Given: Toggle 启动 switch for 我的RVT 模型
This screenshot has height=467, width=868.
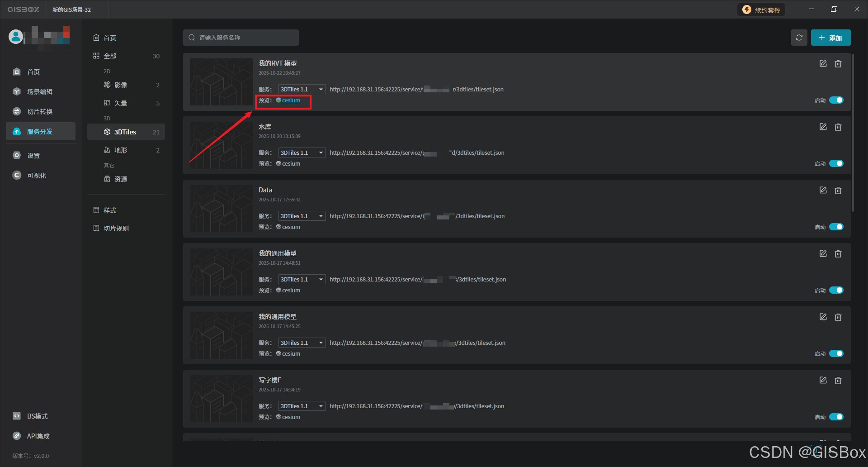Looking at the screenshot, I should pos(836,100).
